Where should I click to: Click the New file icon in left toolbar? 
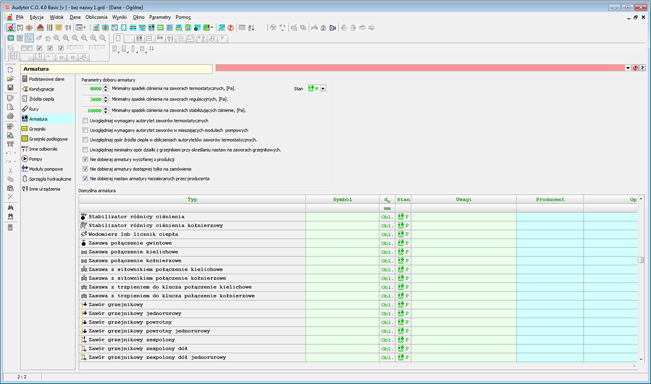coord(10,70)
